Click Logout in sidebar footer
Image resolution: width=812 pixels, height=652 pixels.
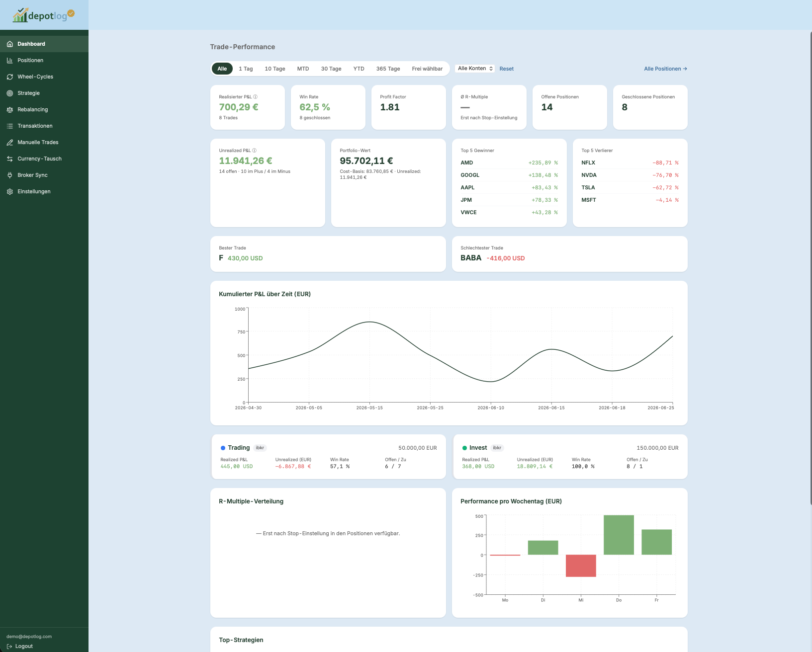[20, 646]
